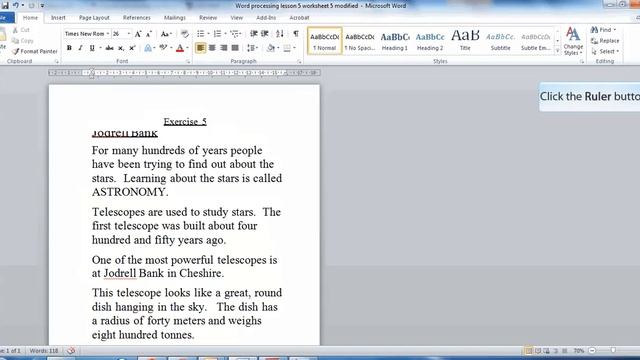Click the Borders icon
Image resolution: width=640 pixels, height=360 pixels.
tap(287, 48)
